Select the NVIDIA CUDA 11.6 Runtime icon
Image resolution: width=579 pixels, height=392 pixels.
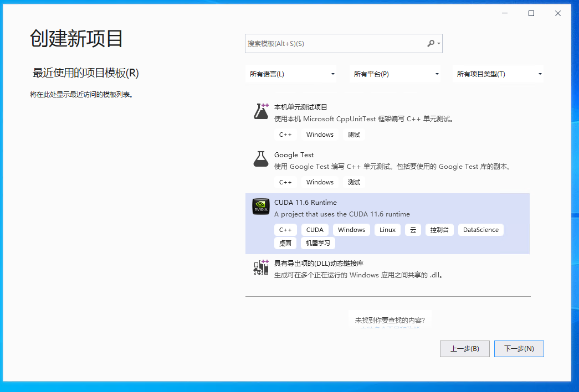(x=261, y=207)
